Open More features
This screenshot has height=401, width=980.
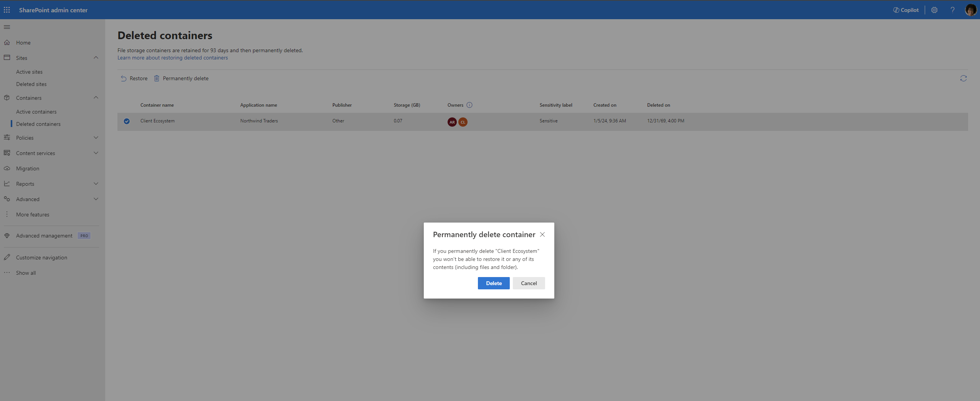click(x=33, y=215)
